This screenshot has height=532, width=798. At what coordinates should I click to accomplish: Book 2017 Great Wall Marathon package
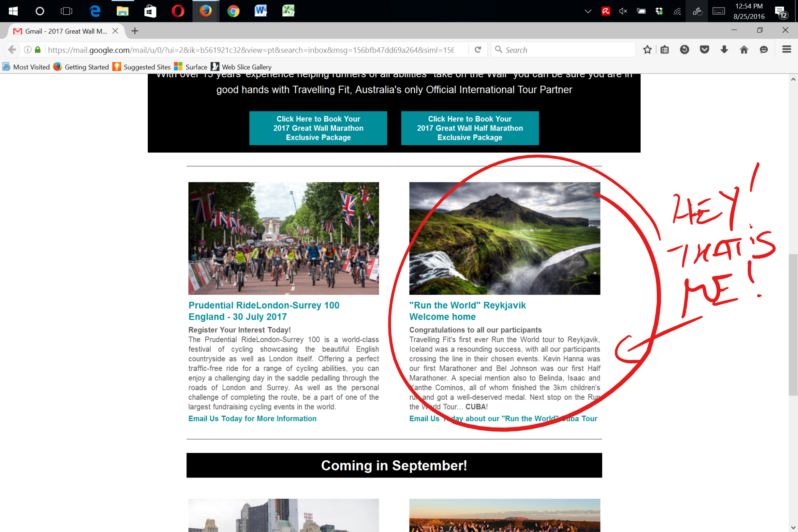tap(318, 128)
